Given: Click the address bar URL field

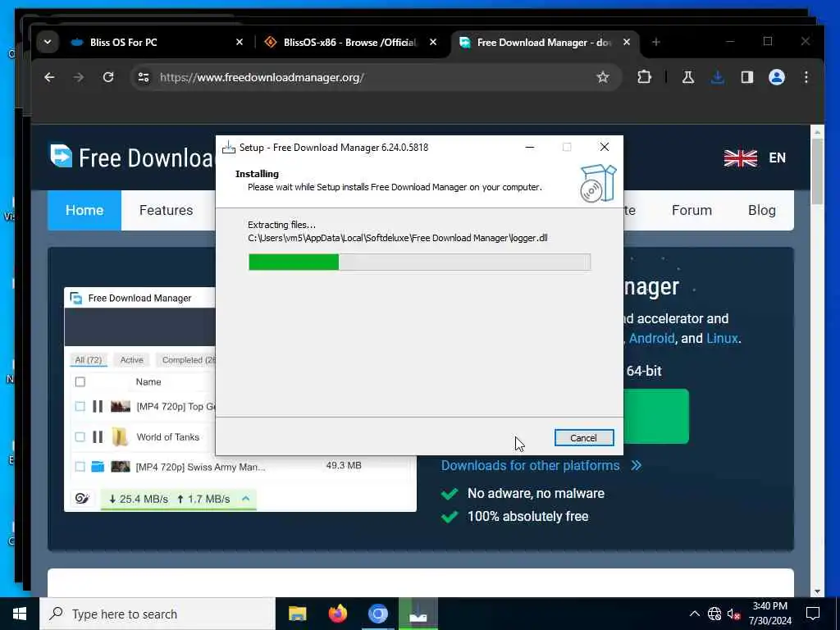Looking at the screenshot, I should (375, 78).
